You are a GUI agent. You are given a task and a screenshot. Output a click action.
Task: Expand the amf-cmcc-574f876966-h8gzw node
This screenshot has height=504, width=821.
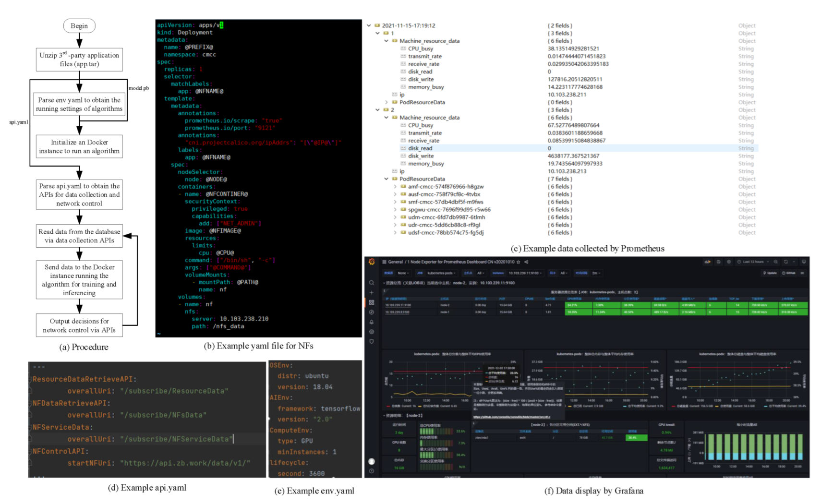point(395,187)
